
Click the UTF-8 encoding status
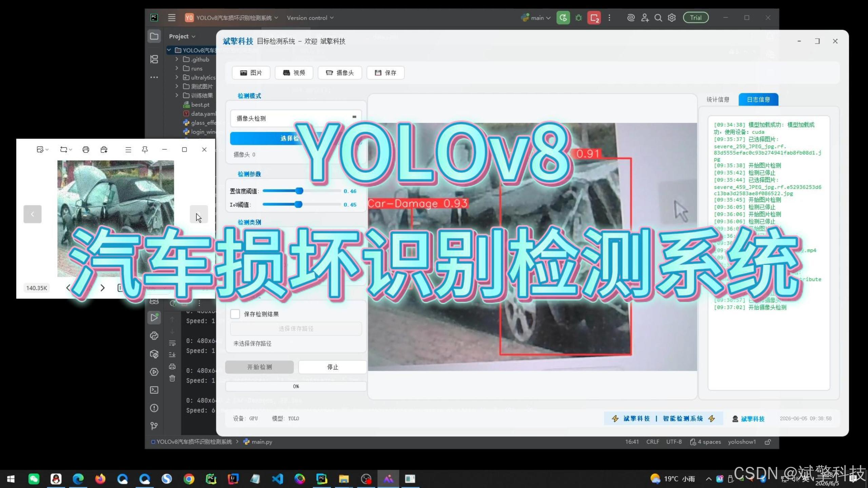(x=674, y=442)
